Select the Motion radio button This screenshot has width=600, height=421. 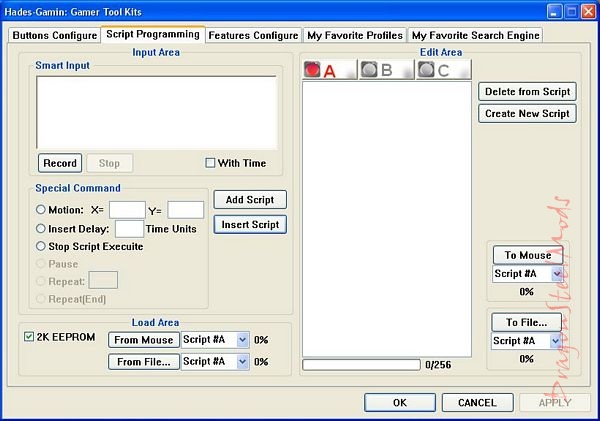point(41,210)
